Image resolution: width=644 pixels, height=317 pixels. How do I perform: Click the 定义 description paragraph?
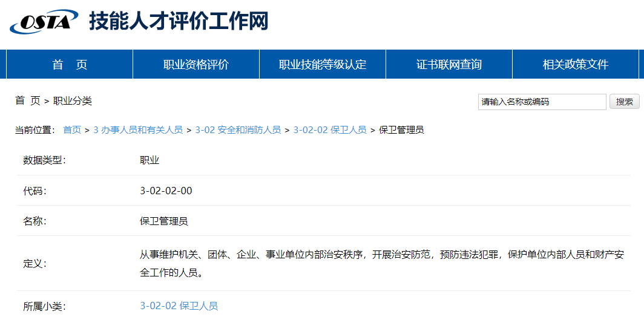tap(382, 264)
